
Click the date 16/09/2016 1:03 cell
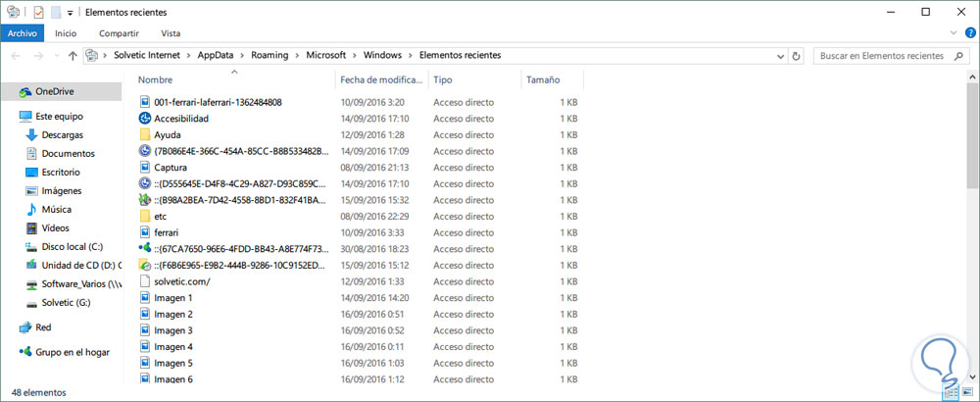click(371, 363)
